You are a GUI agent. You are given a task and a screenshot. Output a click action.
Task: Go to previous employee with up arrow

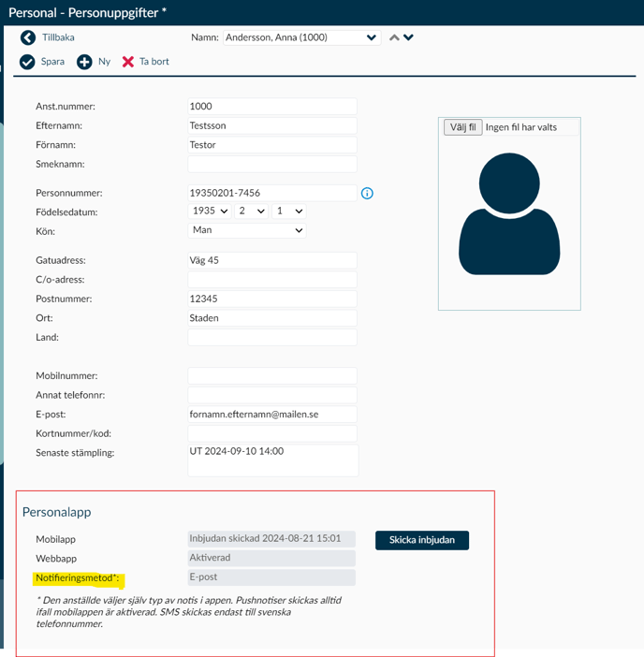(x=394, y=37)
